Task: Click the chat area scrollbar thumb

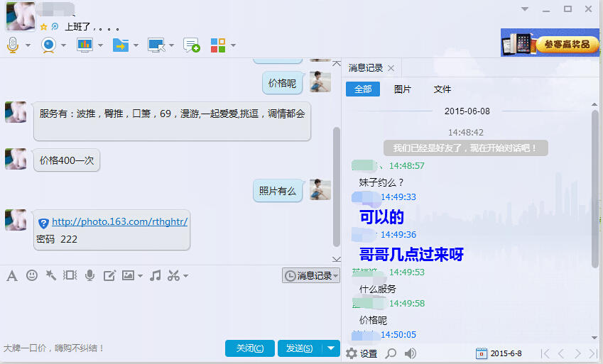Action: click(337, 187)
